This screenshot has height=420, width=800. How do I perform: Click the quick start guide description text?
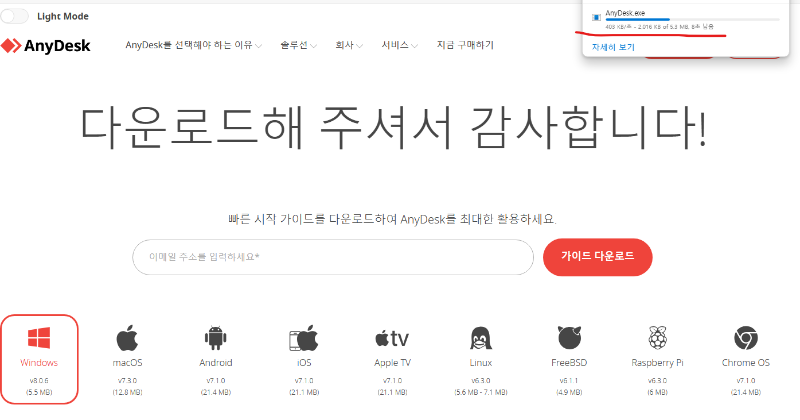[392, 219]
